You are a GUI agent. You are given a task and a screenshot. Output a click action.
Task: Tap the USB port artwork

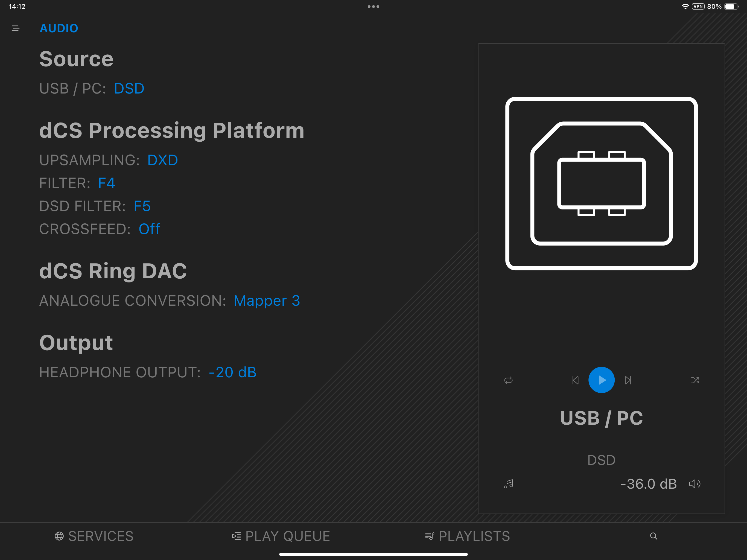[x=602, y=183]
